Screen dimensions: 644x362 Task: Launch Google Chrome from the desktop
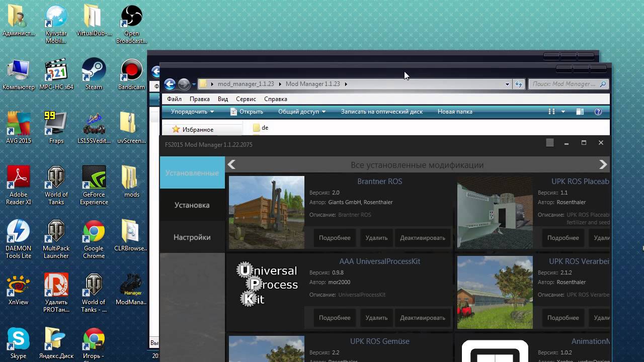click(x=94, y=239)
